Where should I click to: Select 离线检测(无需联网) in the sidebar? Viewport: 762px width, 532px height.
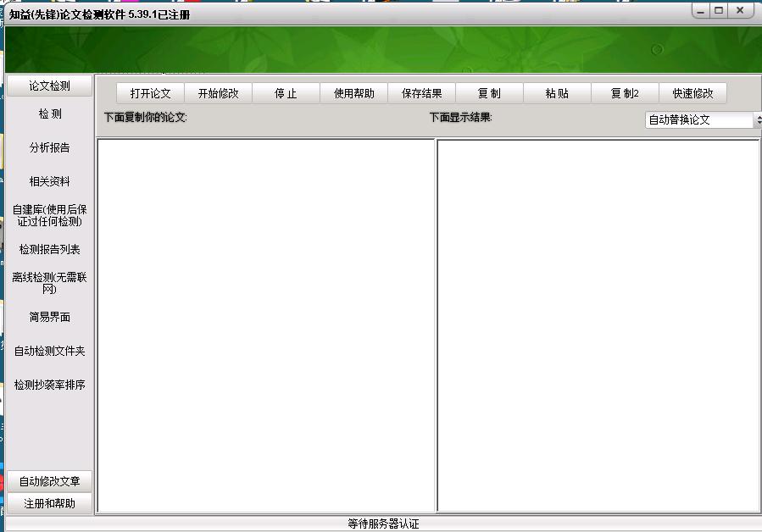point(49,283)
